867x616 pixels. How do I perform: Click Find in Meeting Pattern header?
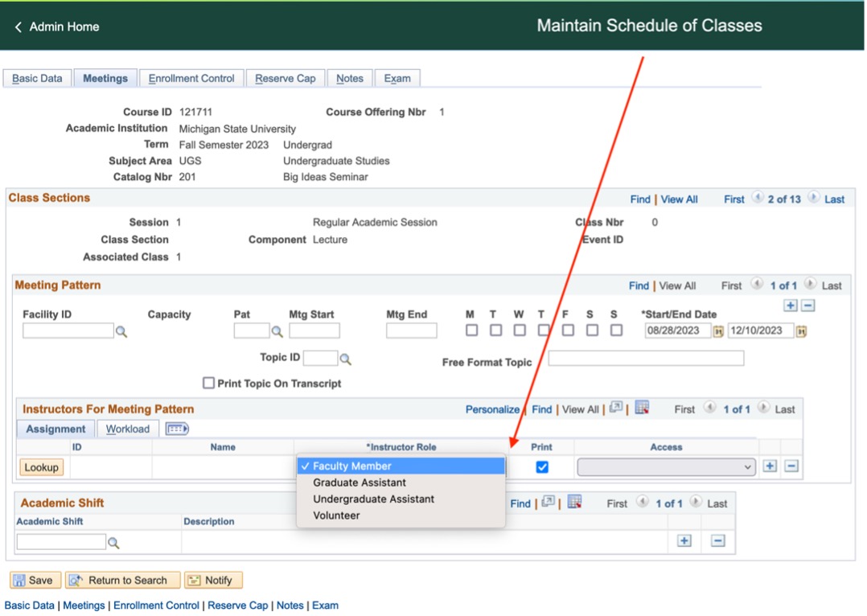click(639, 285)
